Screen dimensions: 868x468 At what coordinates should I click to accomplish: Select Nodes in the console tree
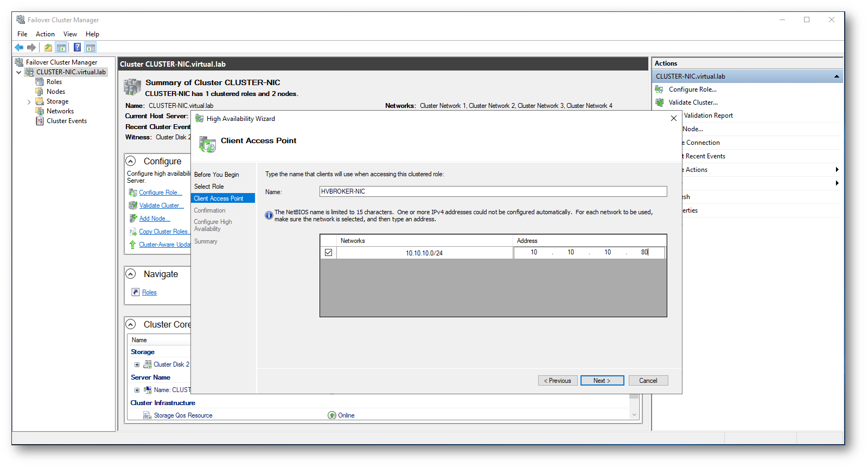(x=55, y=92)
